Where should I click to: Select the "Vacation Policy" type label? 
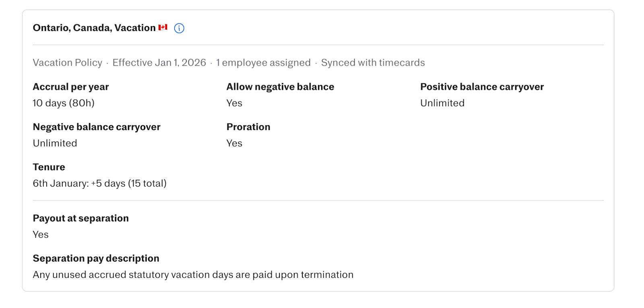pos(68,63)
